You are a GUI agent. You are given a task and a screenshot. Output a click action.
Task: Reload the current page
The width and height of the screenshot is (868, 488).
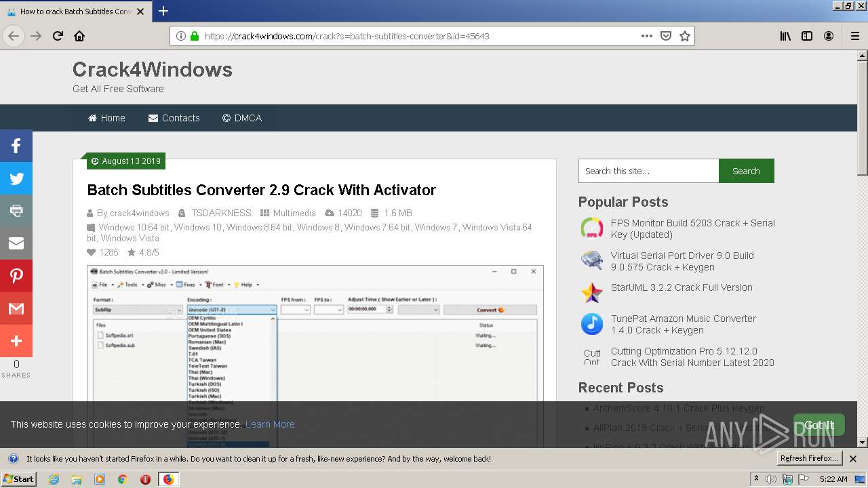click(58, 36)
